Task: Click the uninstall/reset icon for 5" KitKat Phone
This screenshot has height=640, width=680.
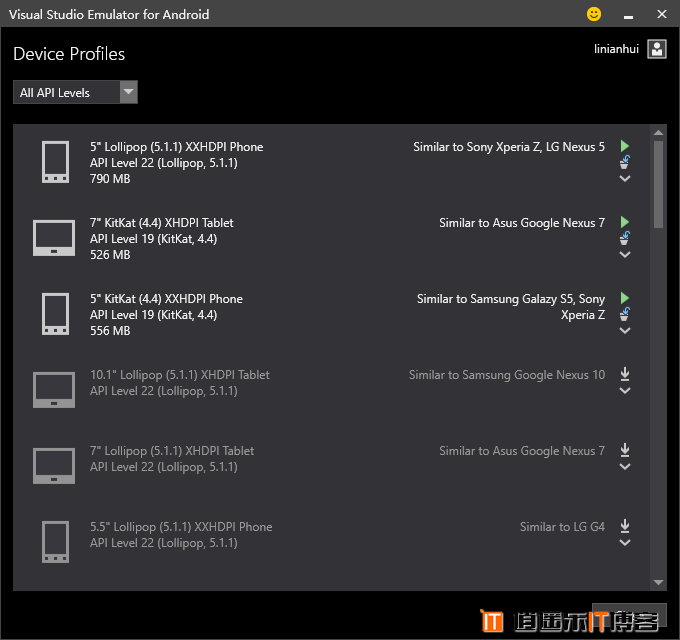Action: click(x=624, y=314)
